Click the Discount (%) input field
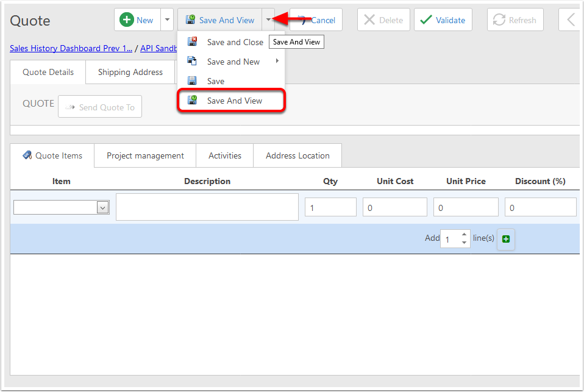Image resolution: width=584 pixels, height=392 pixels. (541, 207)
